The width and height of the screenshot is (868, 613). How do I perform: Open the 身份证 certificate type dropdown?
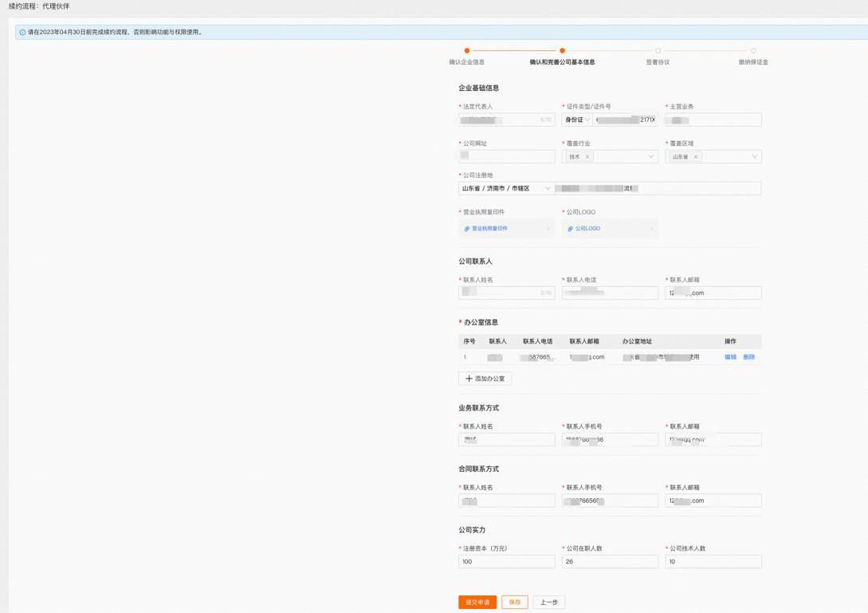click(577, 120)
